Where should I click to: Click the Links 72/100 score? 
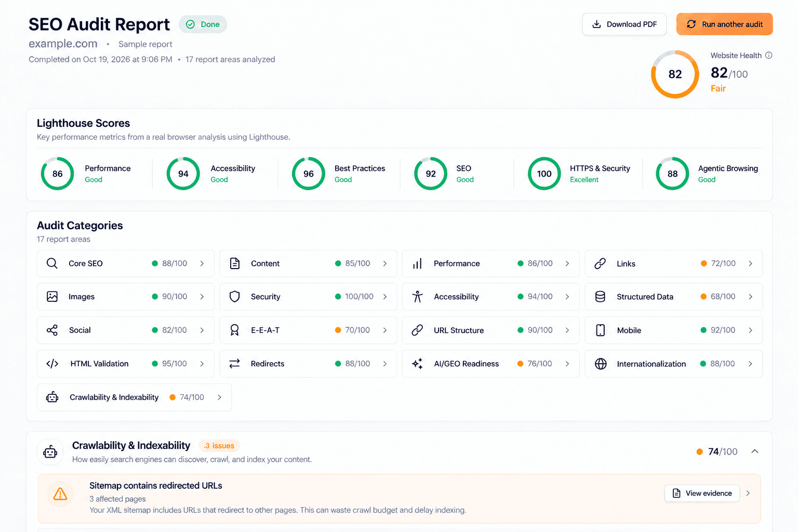coord(723,263)
